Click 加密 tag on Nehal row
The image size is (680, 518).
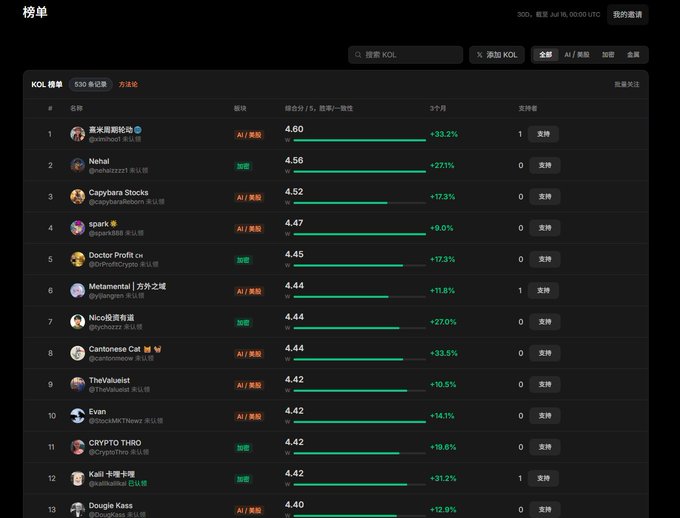click(243, 166)
